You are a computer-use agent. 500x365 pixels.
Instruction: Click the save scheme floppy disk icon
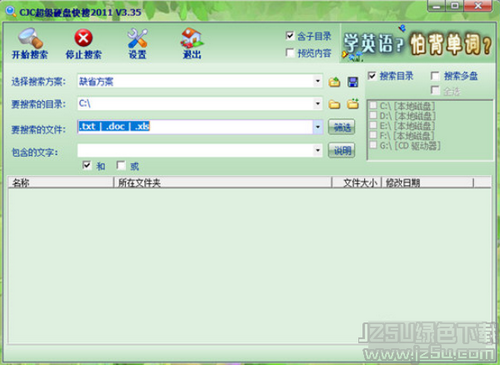click(x=353, y=82)
